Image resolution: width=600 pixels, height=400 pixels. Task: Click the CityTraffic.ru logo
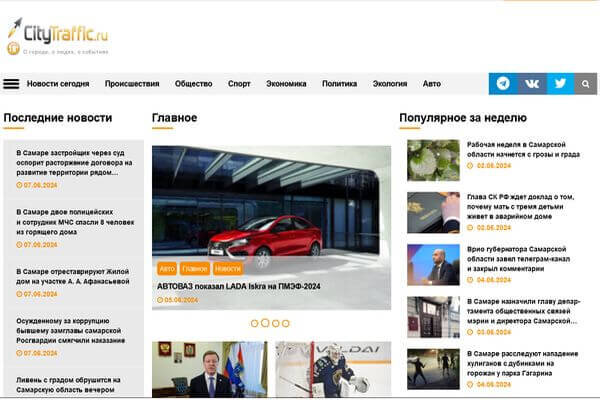click(58, 36)
